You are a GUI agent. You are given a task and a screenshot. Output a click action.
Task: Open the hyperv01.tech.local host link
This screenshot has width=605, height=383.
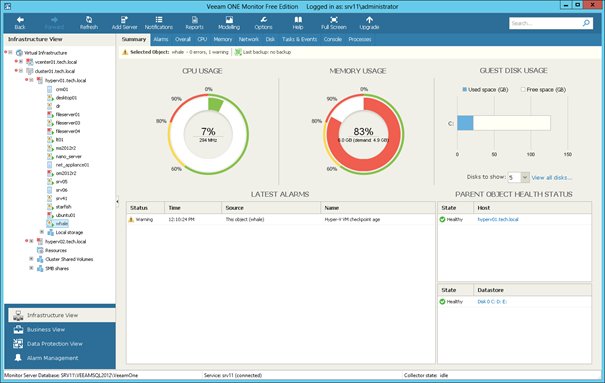click(498, 219)
